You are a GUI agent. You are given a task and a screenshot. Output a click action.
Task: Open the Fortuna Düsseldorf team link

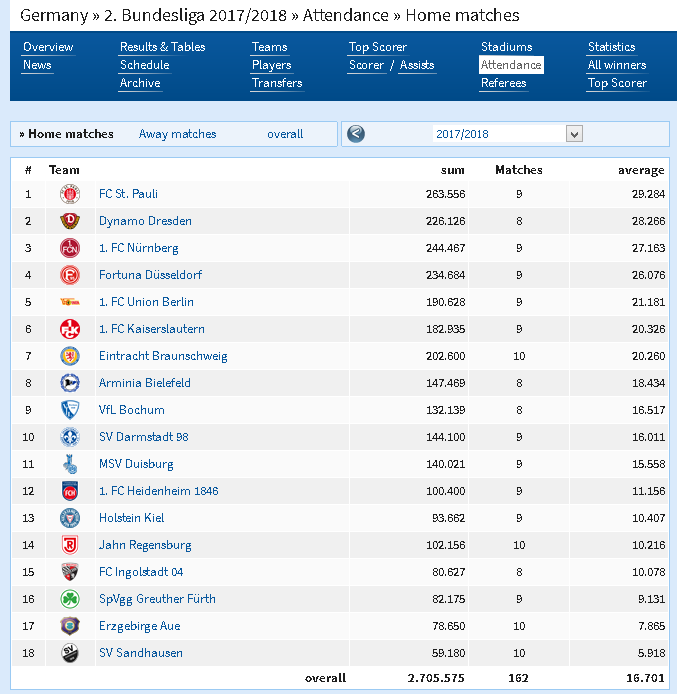pyautogui.click(x=150, y=275)
